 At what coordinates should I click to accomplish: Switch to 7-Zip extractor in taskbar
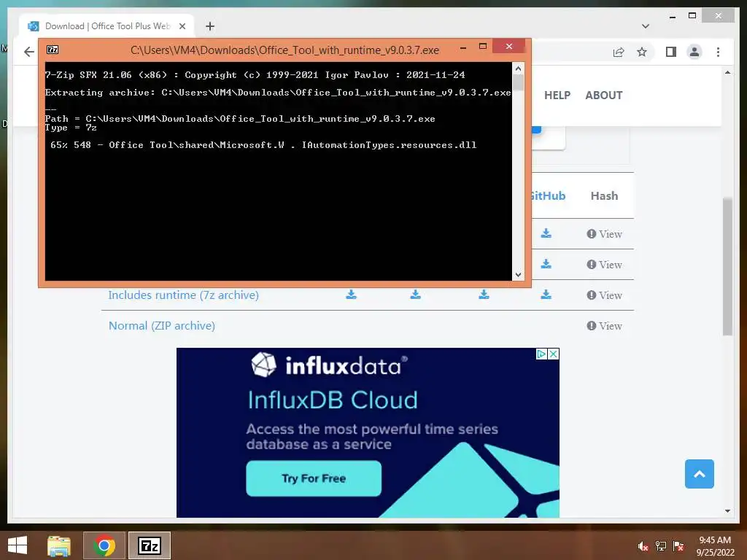click(x=149, y=545)
